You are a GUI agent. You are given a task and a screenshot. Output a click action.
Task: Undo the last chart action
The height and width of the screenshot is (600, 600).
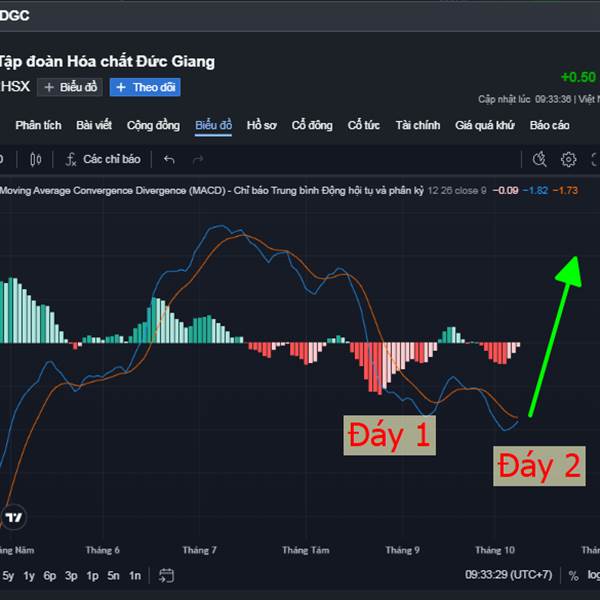tap(169, 159)
